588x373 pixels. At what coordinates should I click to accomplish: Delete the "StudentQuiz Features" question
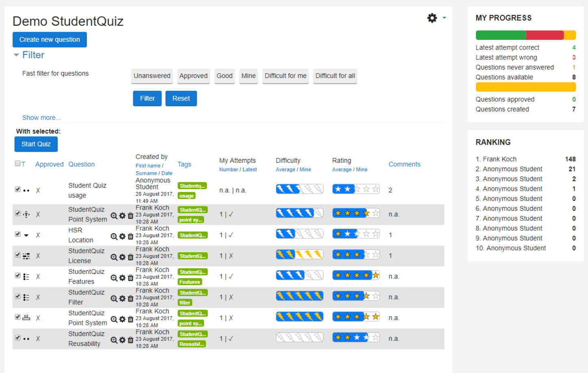(x=130, y=277)
